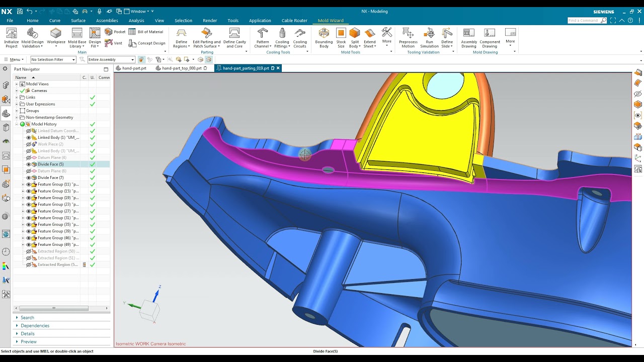Viewport: 644px width, 362px height.
Task: Toggle visibility of Feature Group (11)
Action: point(29,185)
